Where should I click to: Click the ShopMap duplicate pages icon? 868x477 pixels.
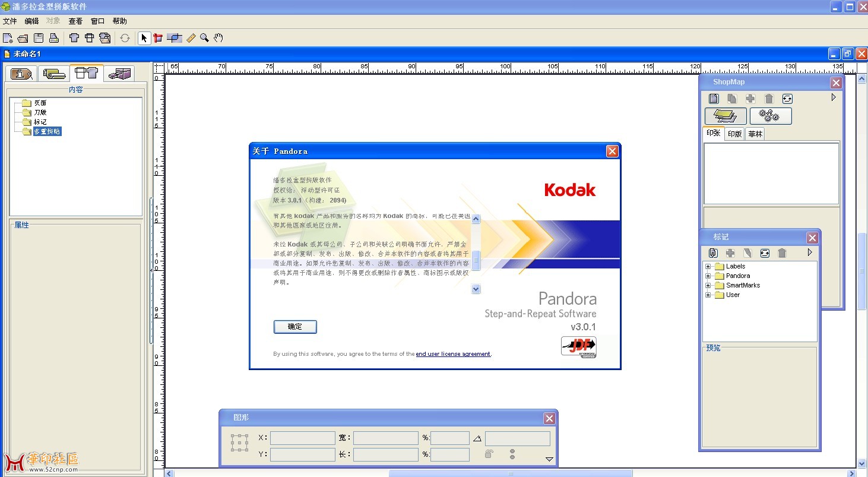732,99
